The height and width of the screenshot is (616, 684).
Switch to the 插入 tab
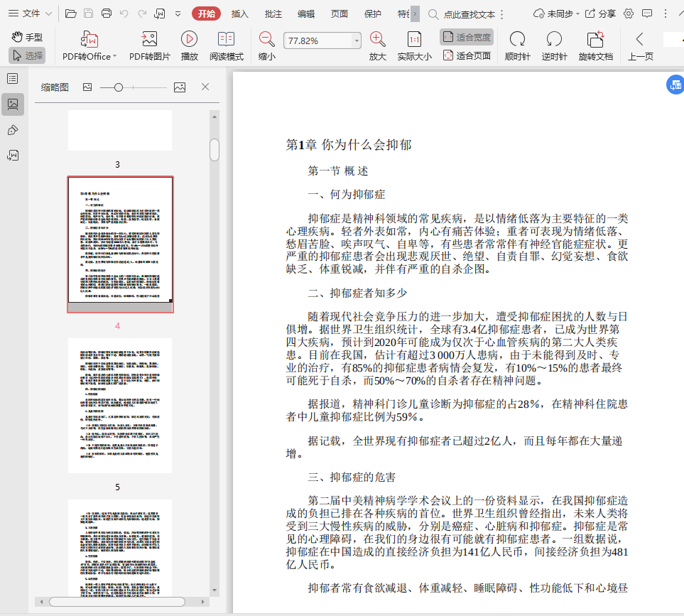[240, 13]
